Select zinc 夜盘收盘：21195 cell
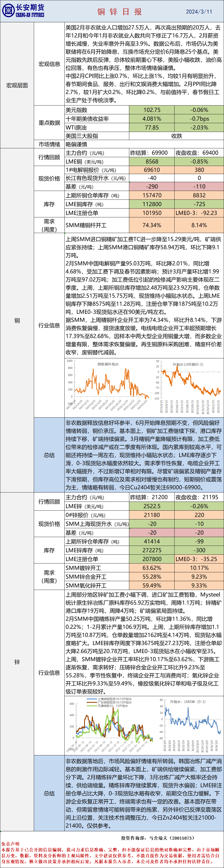This screenshot has height=868, width=224. click(x=199, y=497)
